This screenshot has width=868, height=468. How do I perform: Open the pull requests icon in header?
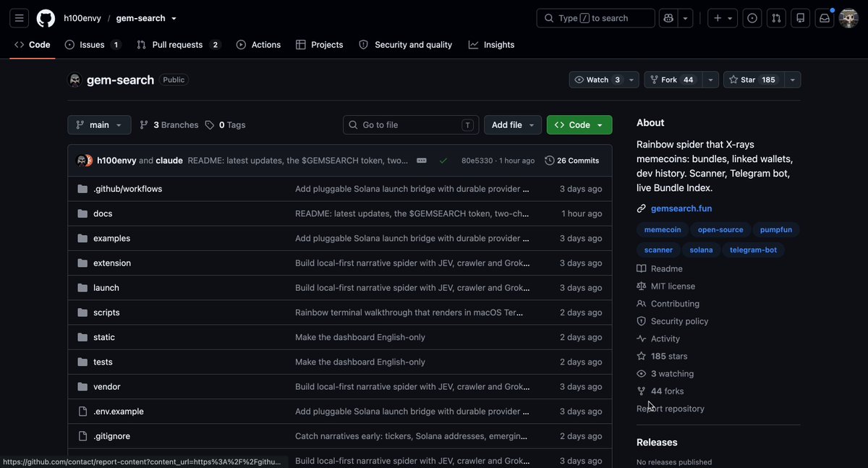point(776,18)
